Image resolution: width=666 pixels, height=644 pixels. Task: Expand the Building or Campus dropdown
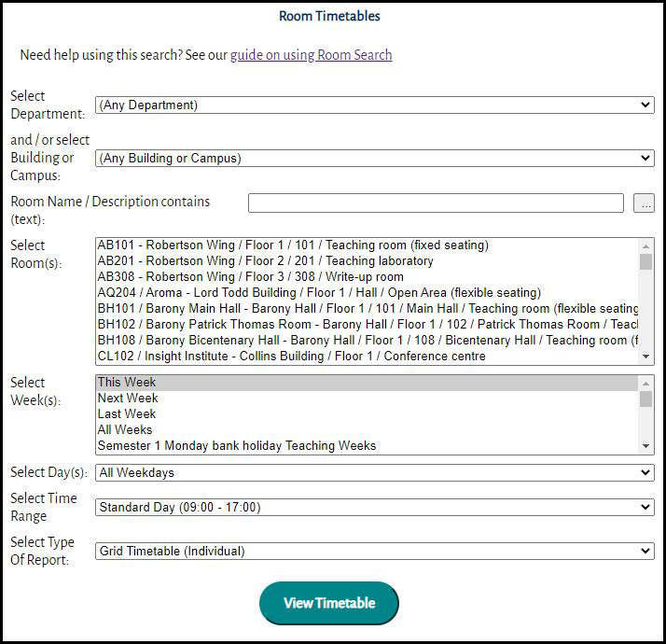[374, 159]
